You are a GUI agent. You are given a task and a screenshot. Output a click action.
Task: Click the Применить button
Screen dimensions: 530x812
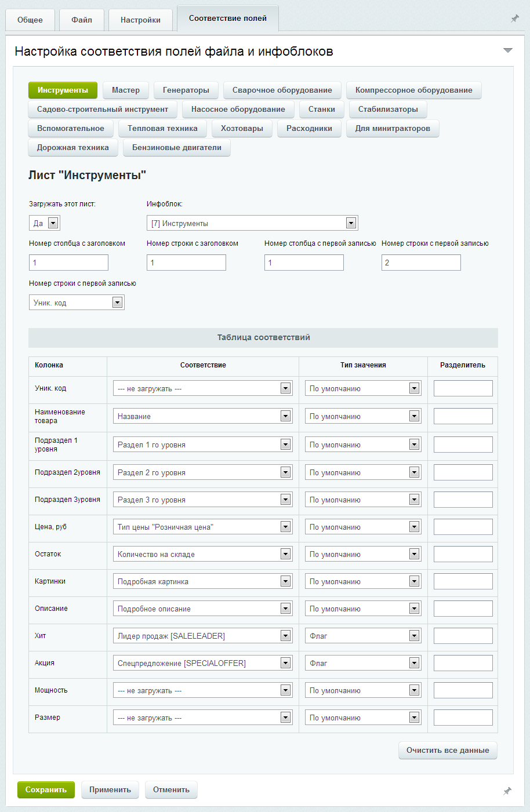[110, 790]
